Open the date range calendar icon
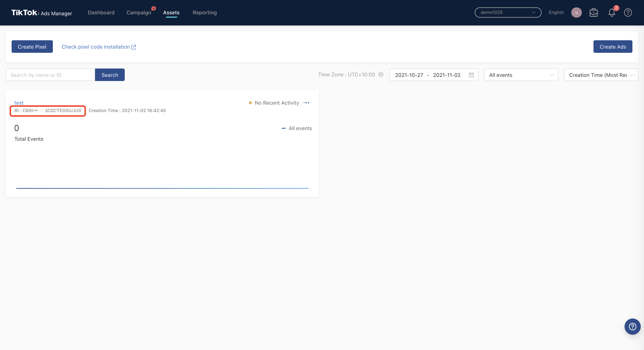Image resolution: width=644 pixels, height=350 pixels. pos(471,75)
